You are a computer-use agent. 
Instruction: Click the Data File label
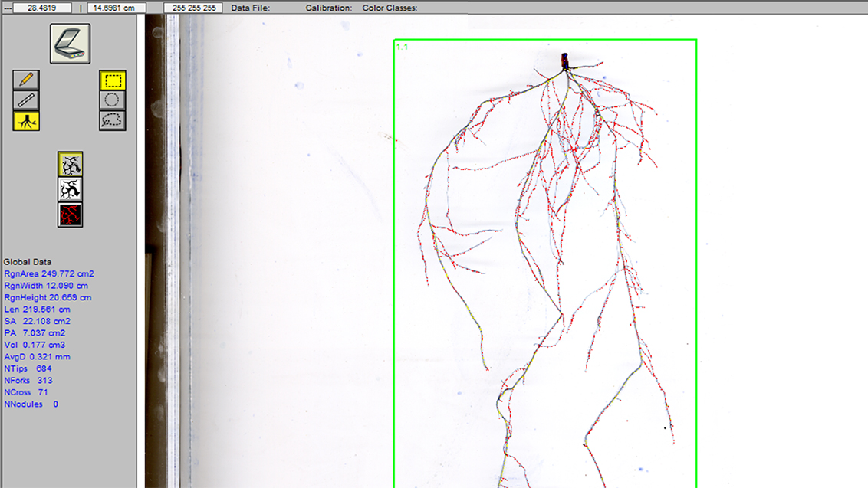point(250,8)
